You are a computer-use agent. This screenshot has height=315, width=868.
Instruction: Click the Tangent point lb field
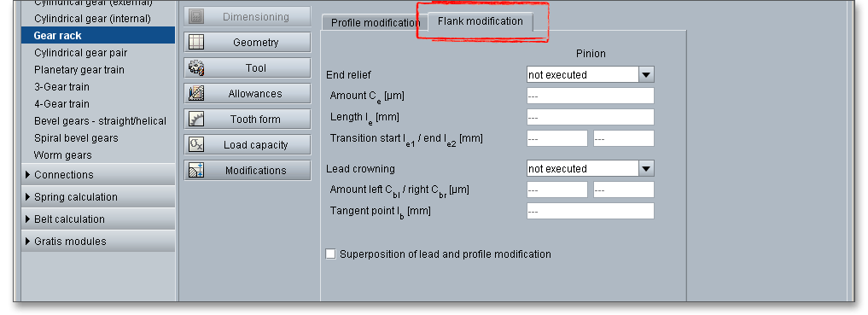[590, 211]
